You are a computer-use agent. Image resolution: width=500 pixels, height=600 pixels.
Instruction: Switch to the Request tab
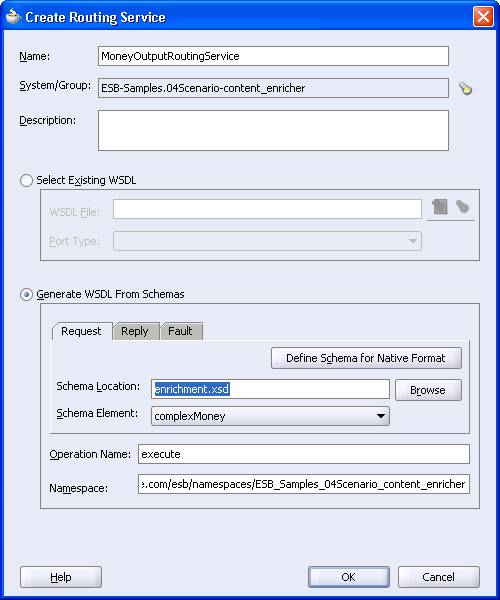81,331
